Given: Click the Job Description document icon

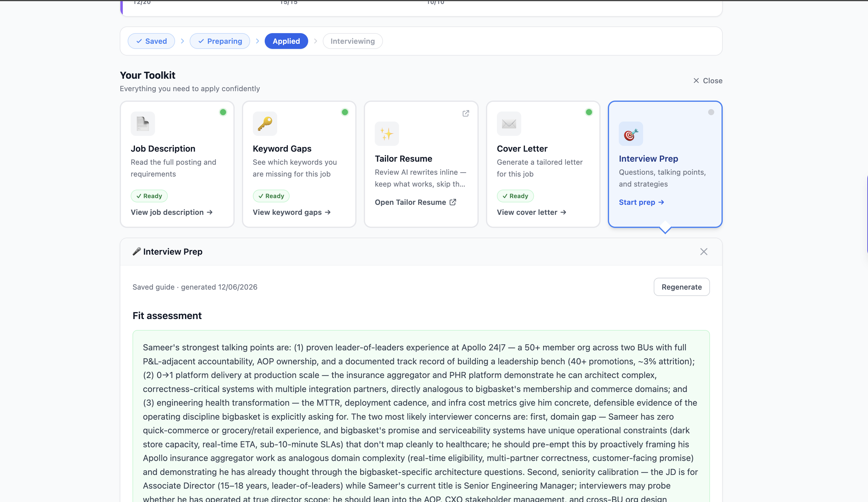Looking at the screenshot, I should coord(143,124).
